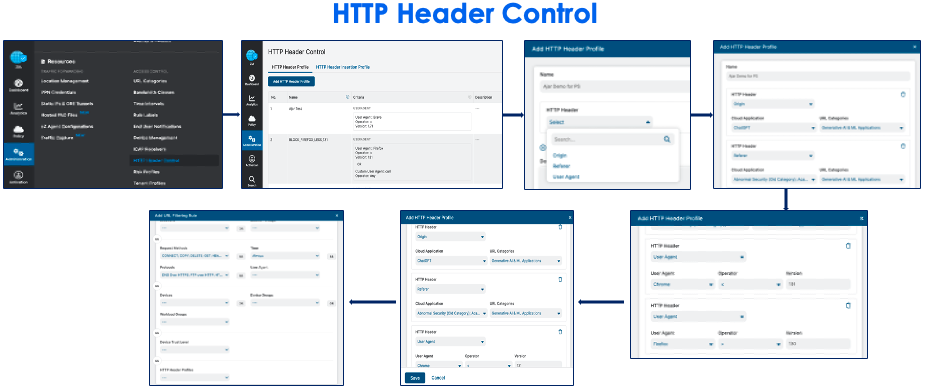Open Activation icon on HTTP Header Control page sidebar

(252, 159)
